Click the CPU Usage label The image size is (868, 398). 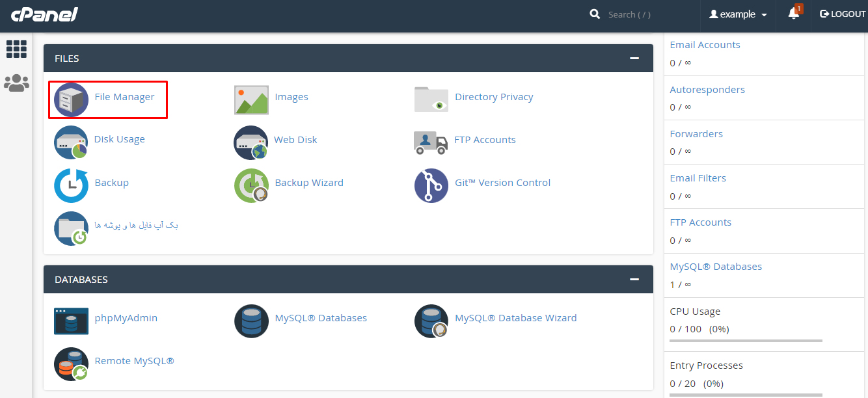695,312
